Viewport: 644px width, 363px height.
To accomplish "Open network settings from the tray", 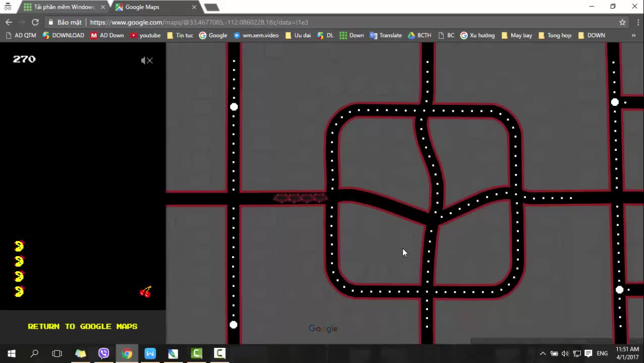I will pyautogui.click(x=576, y=353).
